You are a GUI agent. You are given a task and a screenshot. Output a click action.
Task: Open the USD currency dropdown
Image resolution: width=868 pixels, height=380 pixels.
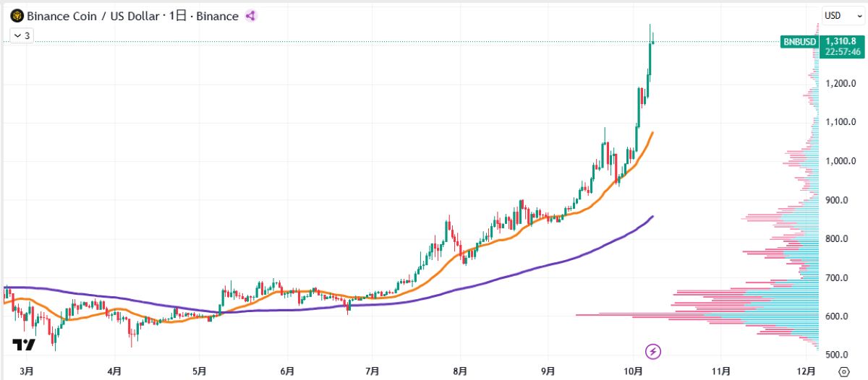click(x=840, y=15)
